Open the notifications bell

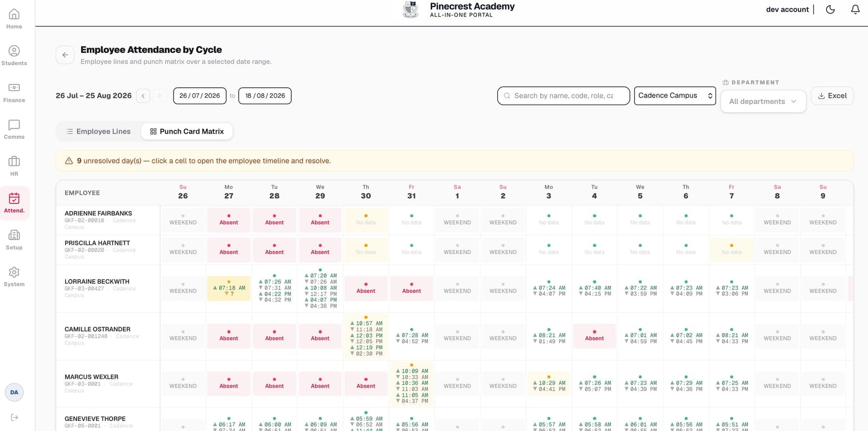pos(855,9)
